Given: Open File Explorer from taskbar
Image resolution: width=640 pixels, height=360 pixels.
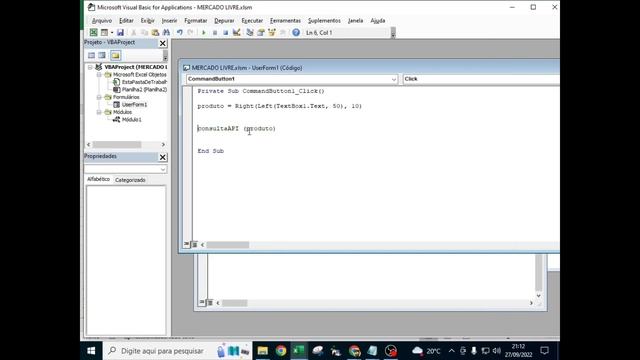Looking at the screenshot, I should pyautogui.click(x=262, y=351).
